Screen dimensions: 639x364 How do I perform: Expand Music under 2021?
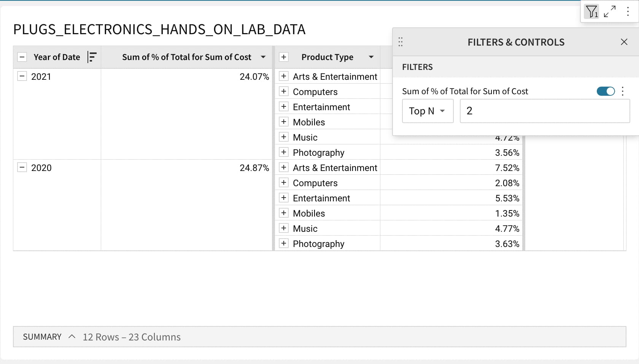(284, 137)
